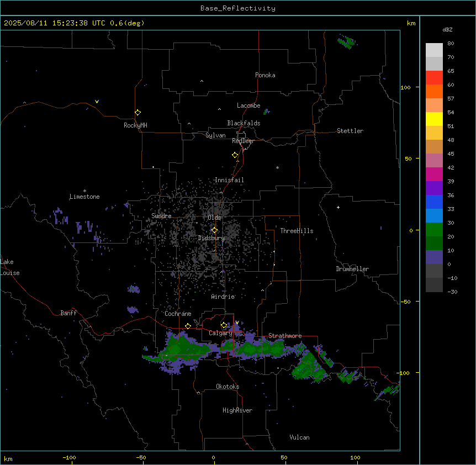476x465 pixels.
Task: Click the Blackfalds label
Action: click(x=244, y=123)
